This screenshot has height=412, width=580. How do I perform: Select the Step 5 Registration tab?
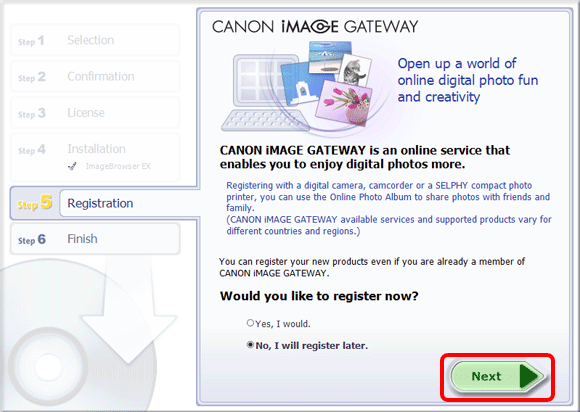tap(105, 203)
